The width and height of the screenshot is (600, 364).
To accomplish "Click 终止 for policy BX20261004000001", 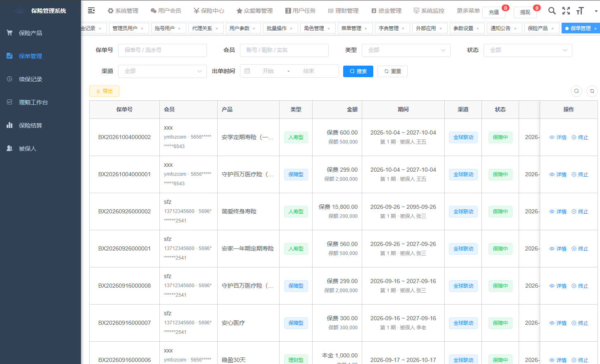I will [x=580, y=175].
